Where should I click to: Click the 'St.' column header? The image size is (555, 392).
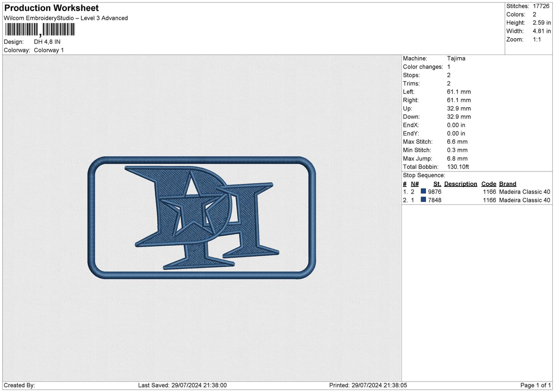click(437, 184)
